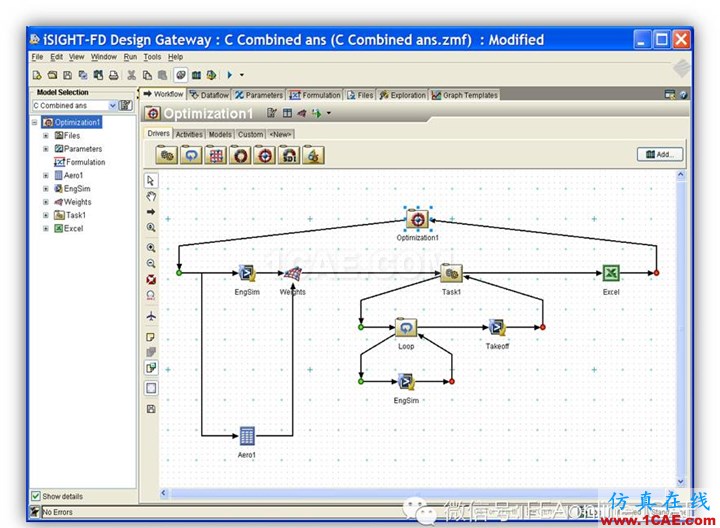
Task: Open the C Combined ans model dropdown
Action: [112, 106]
